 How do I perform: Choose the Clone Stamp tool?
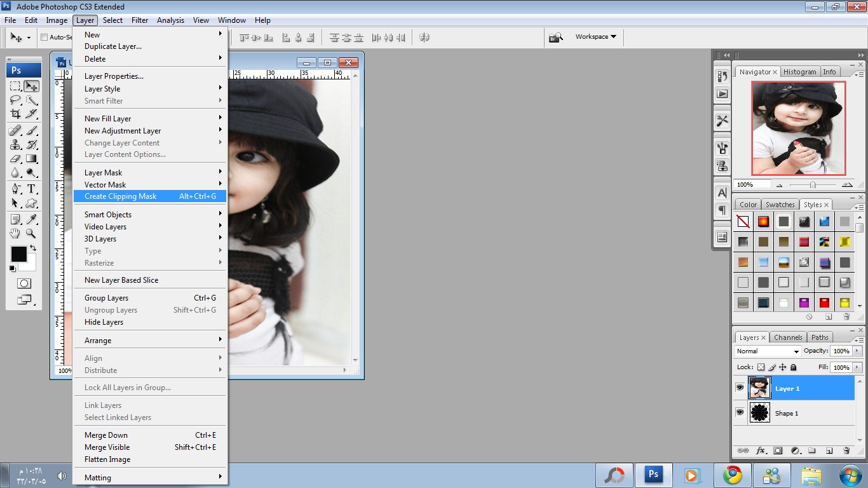pyautogui.click(x=15, y=144)
